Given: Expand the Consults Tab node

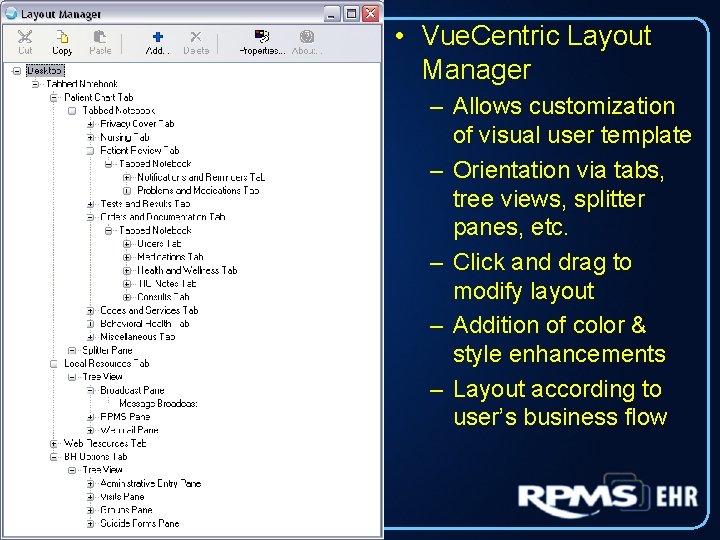Looking at the screenshot, I should (x=127, y=297).
